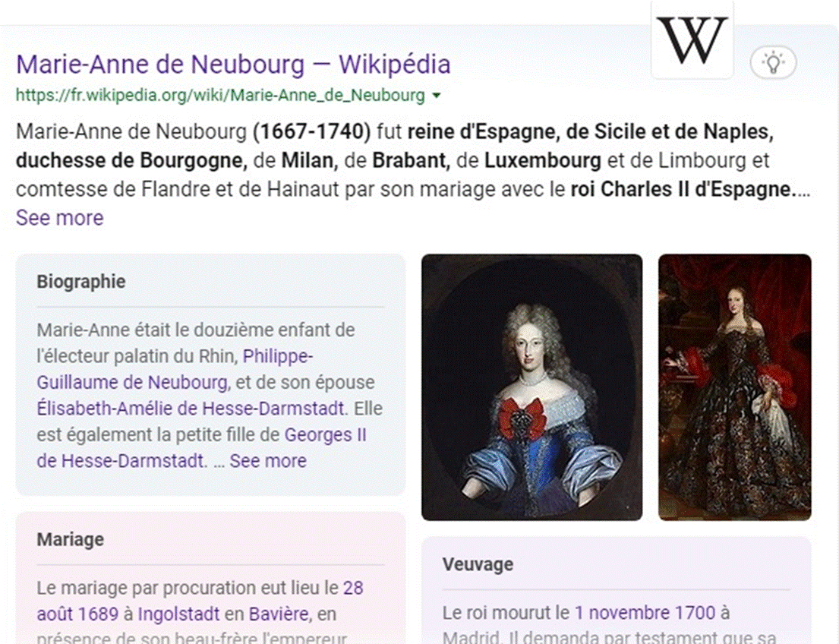
Task: Select the Veuvage card heading
Action: tap(478, 564)
